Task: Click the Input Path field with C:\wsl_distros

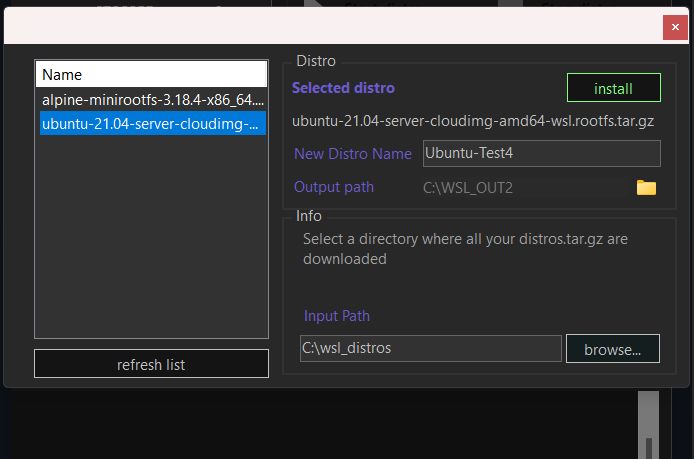Action: 430,349
